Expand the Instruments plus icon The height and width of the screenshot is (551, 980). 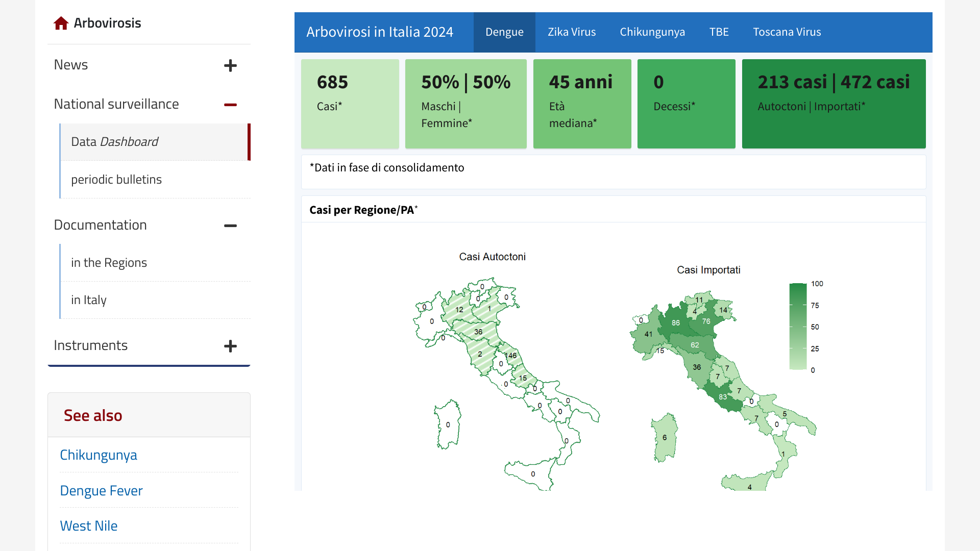(230, 346)
